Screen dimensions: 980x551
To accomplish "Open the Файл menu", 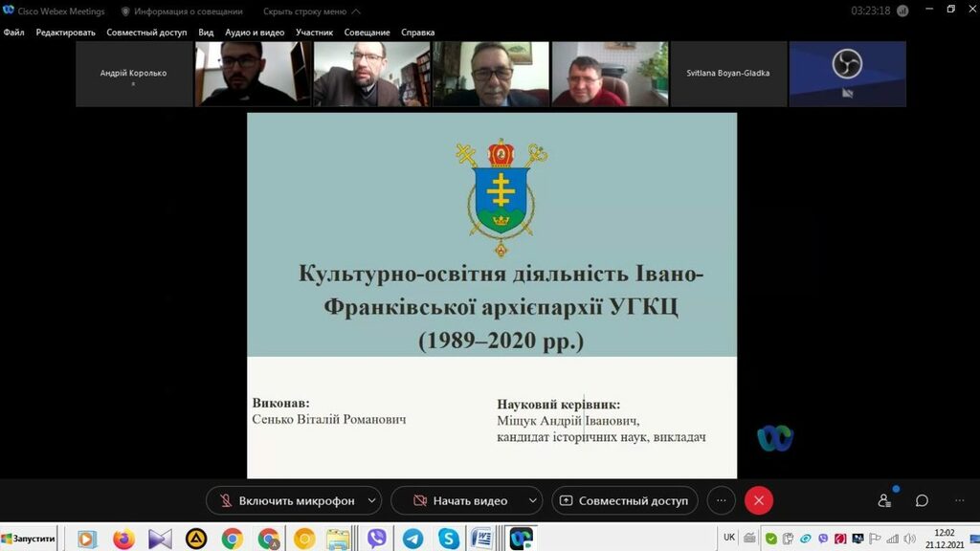I will click(x=13, y=33).
